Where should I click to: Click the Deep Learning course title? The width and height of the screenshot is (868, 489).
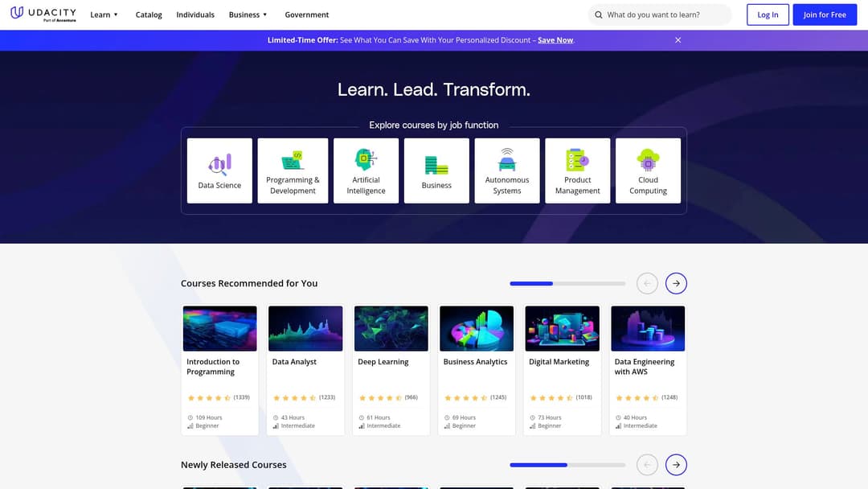click(x=383, y=362)
